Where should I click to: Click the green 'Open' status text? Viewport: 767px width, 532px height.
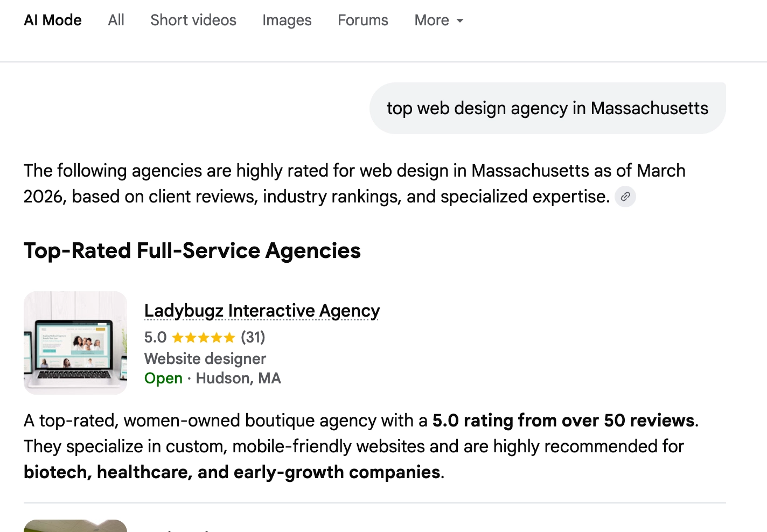163,378
